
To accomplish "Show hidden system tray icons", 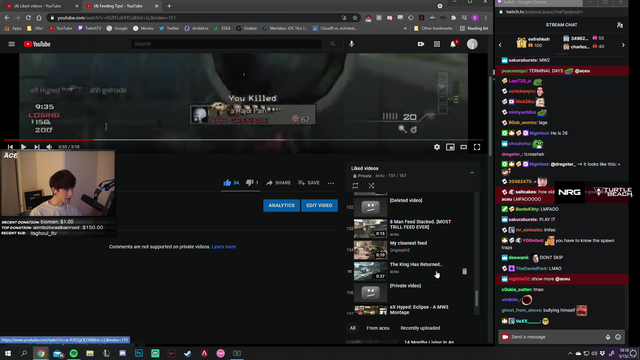I will click(570, 353).
